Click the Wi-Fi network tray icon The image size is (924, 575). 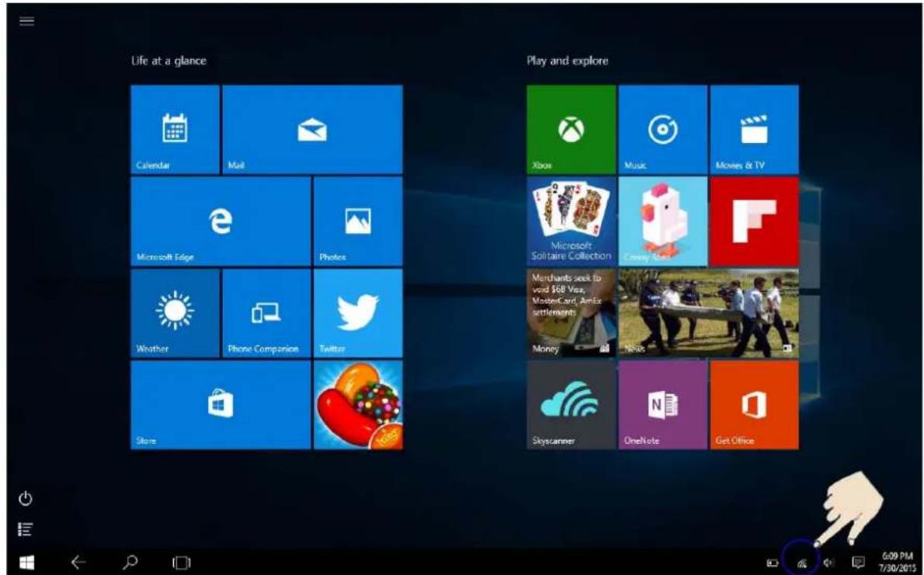coord(801,563)
